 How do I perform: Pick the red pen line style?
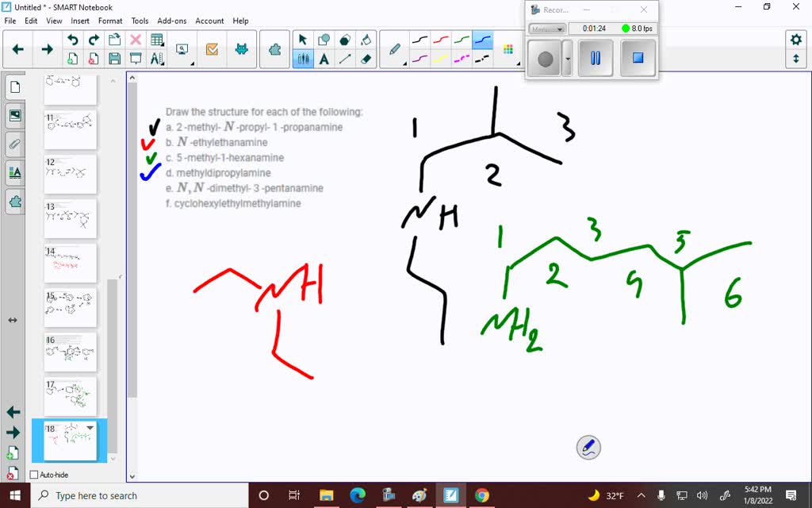tap(441, 40)
